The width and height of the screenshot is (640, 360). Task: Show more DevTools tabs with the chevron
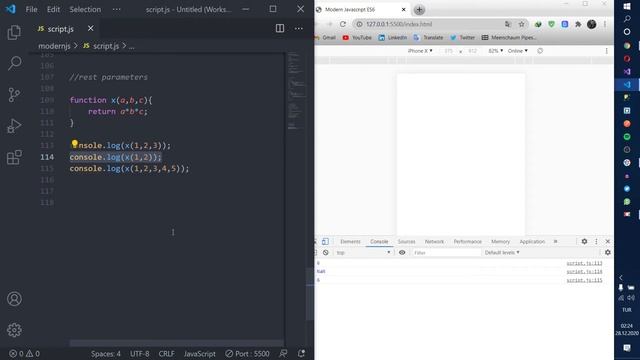point(556,242)
